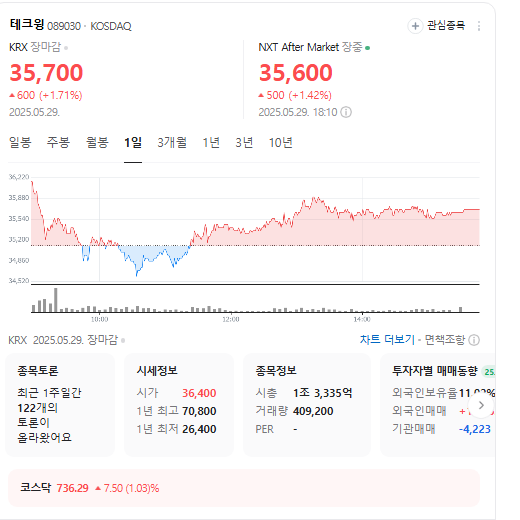Select the 1일 chart period
This screenshot has height=520, width=520.
click(x=133, y=143)
